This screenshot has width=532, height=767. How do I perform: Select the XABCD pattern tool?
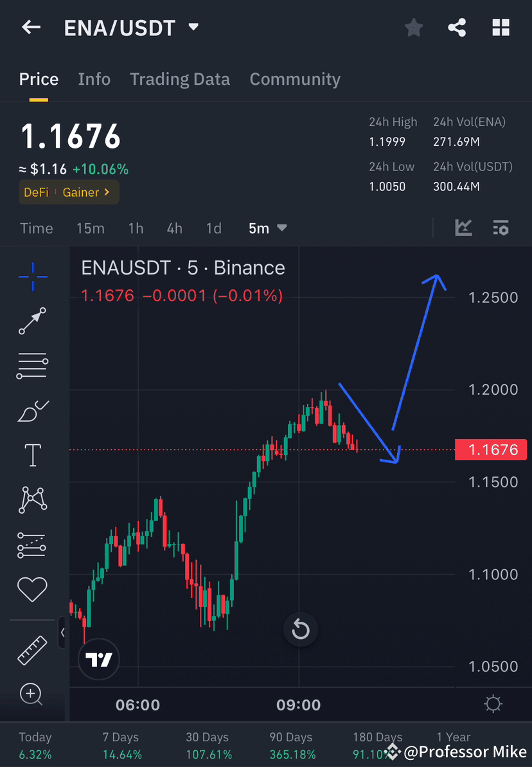[x=32, y=500]
